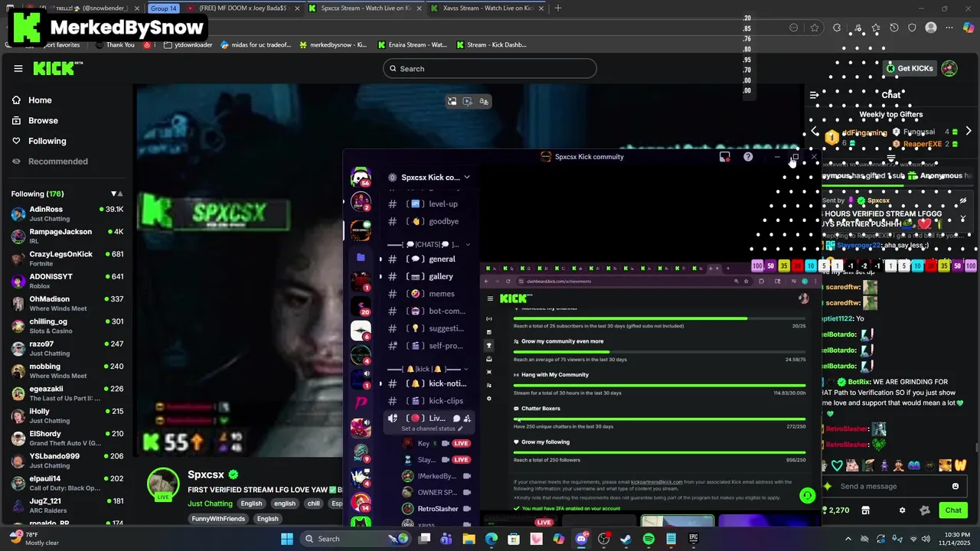Open emote picker in chat message box

tap(955, 486)
